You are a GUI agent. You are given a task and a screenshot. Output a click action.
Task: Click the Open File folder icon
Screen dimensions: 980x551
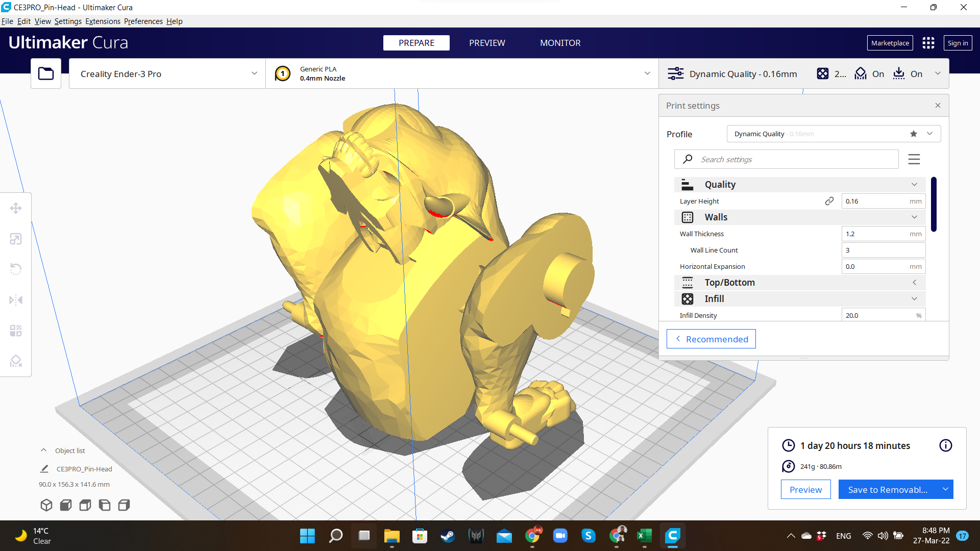pos(46,74)
